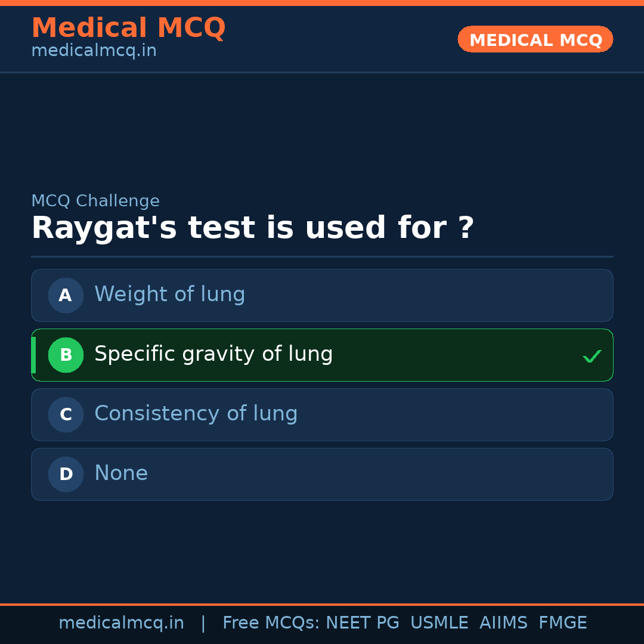
Task: Select option B, Specific gravity of lung
Action: [322, 355]
